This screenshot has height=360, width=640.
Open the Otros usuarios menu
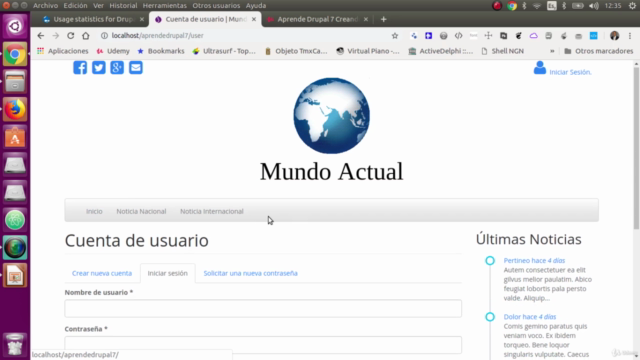(x=216, y=6)
